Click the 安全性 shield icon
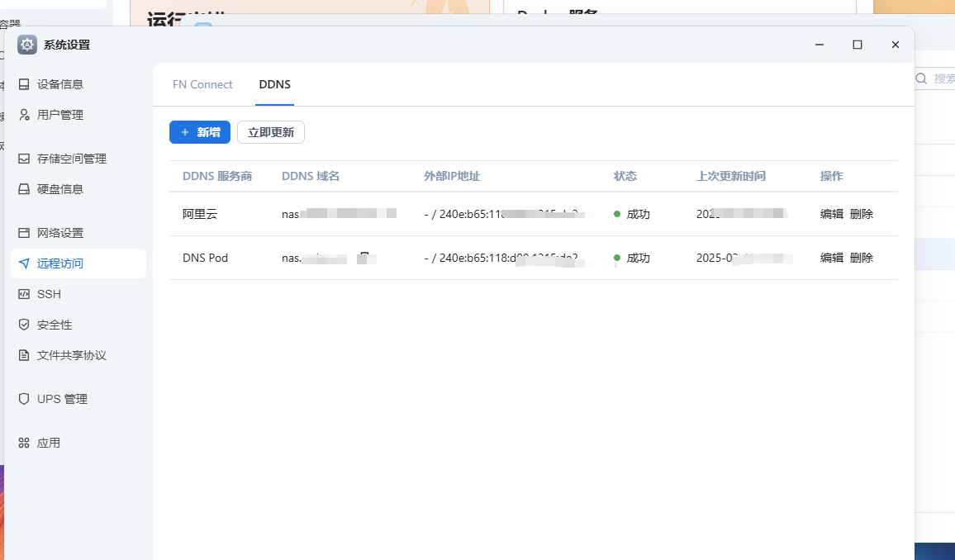Screen dimensions: 955x560 click(x=24, y=325)
